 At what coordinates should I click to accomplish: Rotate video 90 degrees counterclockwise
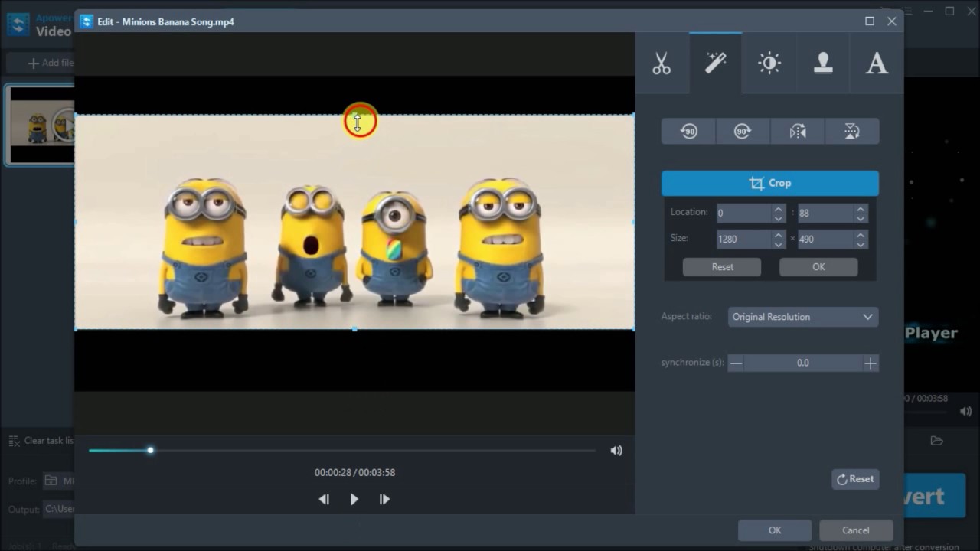coord(688,132)
